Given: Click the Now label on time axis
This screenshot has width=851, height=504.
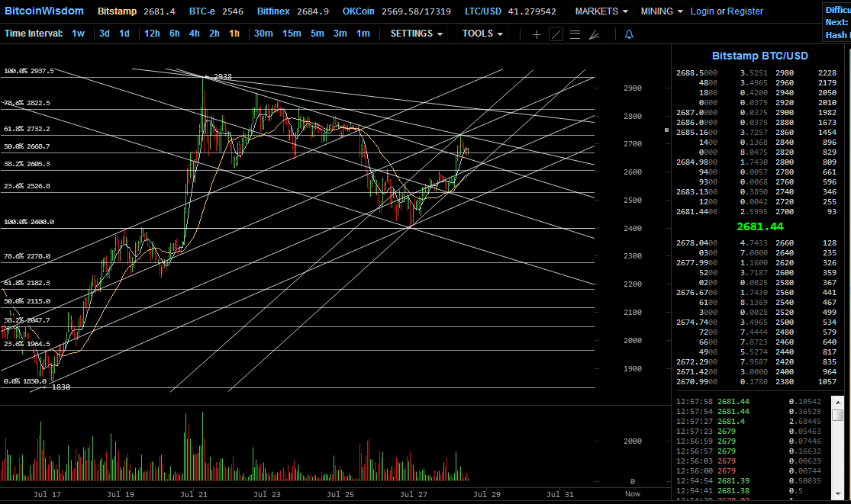Looking at the screenshot, I should tap(632, 493).
